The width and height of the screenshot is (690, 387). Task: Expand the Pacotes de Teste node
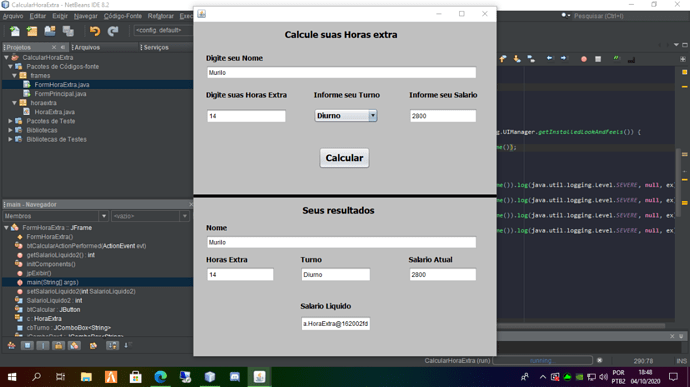click(10, 121)
